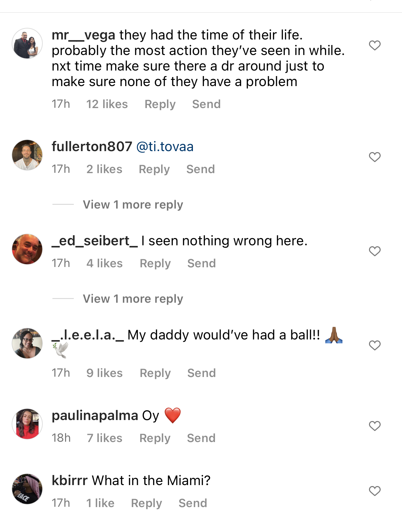The width and height of the screenshot is (402, 532).
Task: Check the 9 likes on _.l.e.e.l.a._'s comment
Action: pyautogui.click(x=104, y=373)
